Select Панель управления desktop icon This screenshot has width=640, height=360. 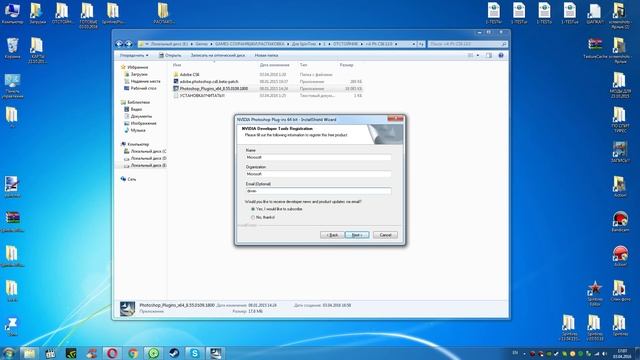pos(12,86)
